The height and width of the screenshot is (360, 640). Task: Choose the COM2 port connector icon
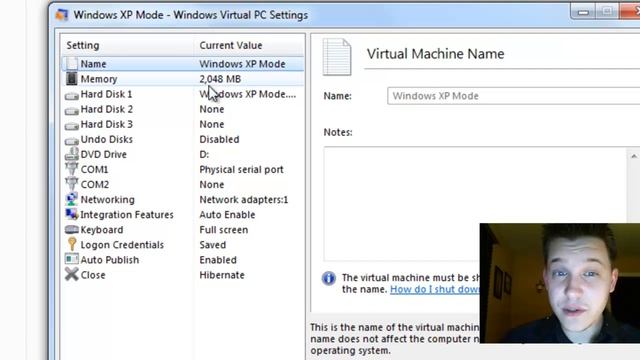point(72,184)
